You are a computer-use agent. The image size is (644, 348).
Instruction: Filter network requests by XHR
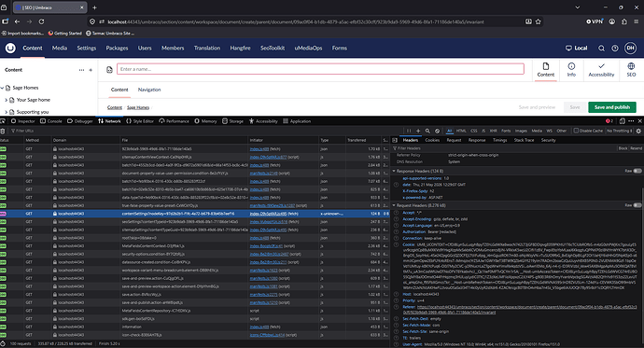pos(494,131)
